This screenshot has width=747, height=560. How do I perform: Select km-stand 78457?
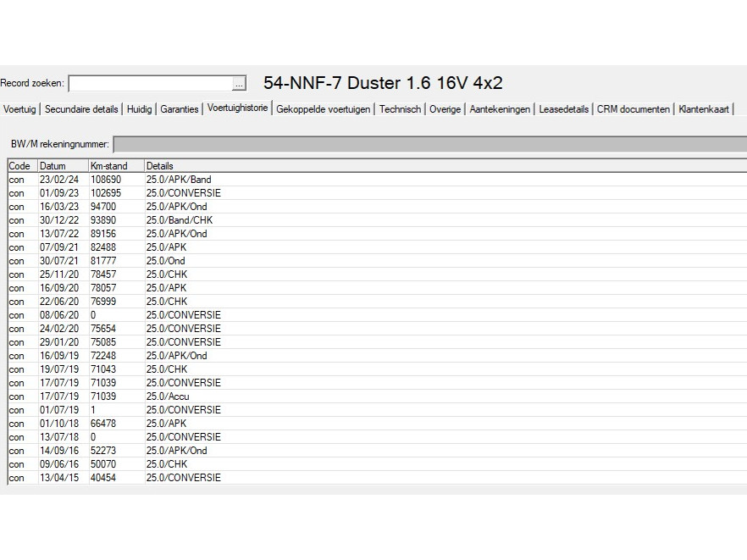click(x=103, y=274)
